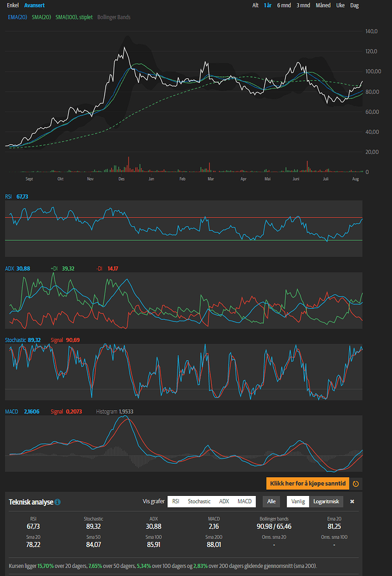Toggle the RSI graph button
The height and width of the screenshot is (576, 392).
176,502
